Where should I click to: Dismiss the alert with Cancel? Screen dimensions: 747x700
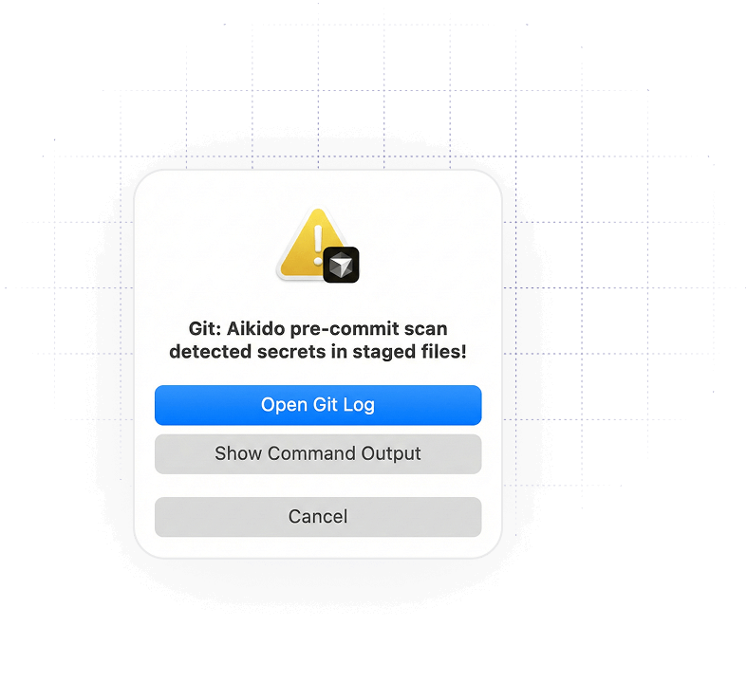point(318,517)
